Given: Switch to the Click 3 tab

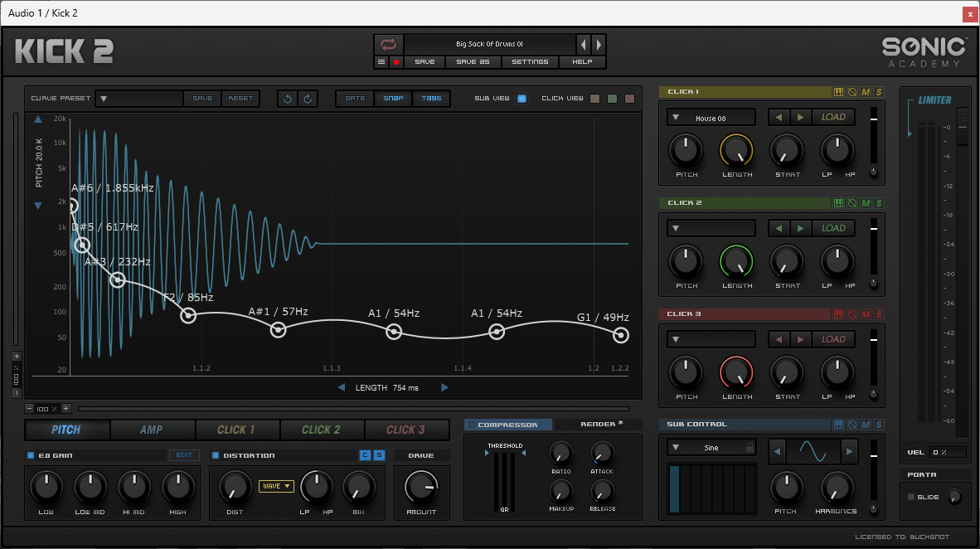Looking at the screenshot, I should pyautogui.click(x=405, y=430).
